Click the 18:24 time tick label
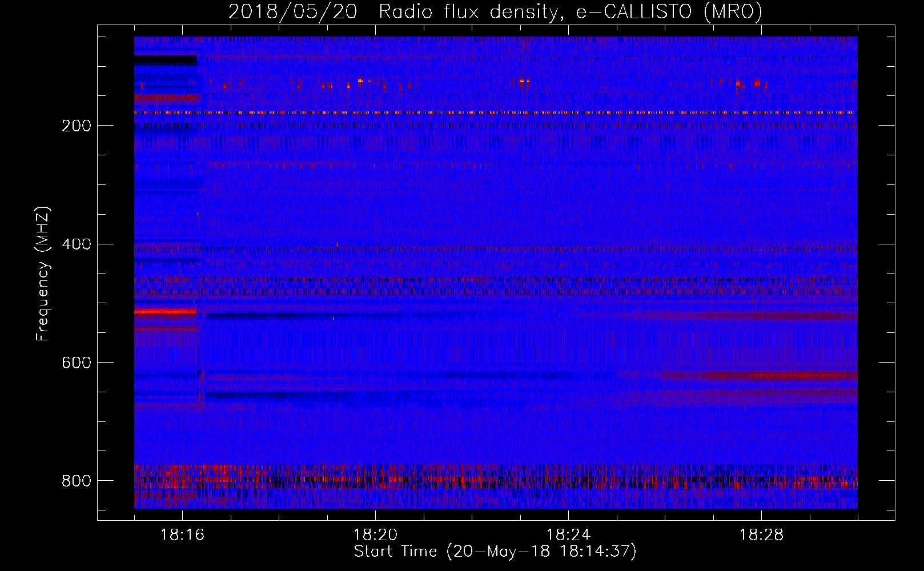Image resolution: width=924 pixels, height=571 pixels. (x=568, y=535)
